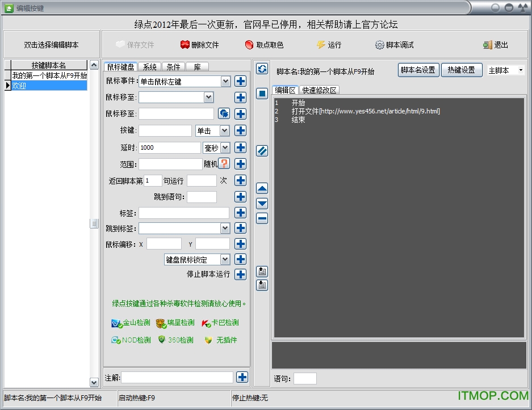Image resolution: width=532 pixels, height=410 pixels.
Task: Open the 主脚本 script type dropdown
Action: [521, 70]
